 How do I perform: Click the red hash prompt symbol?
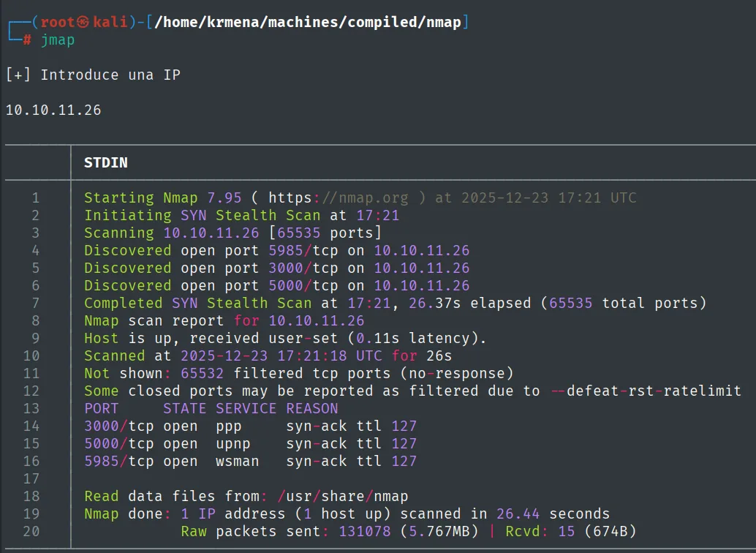pyautogui.click(x=27, y=40)
